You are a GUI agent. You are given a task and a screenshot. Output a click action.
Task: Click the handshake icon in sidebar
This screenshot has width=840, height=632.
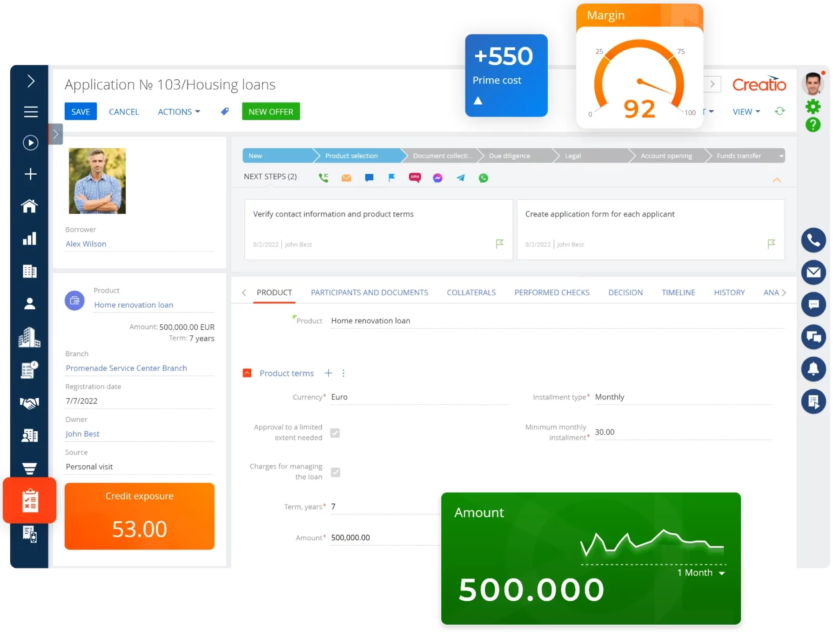point(30,403)
